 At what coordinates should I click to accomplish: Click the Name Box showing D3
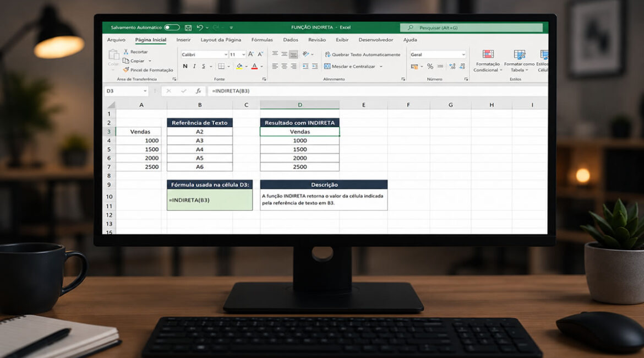(126, 91)
